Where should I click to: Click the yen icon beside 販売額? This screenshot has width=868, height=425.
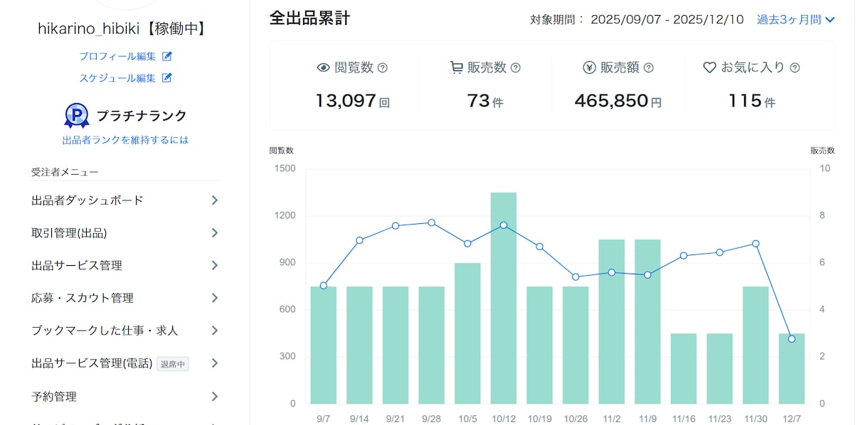click(x=589, y=68)
